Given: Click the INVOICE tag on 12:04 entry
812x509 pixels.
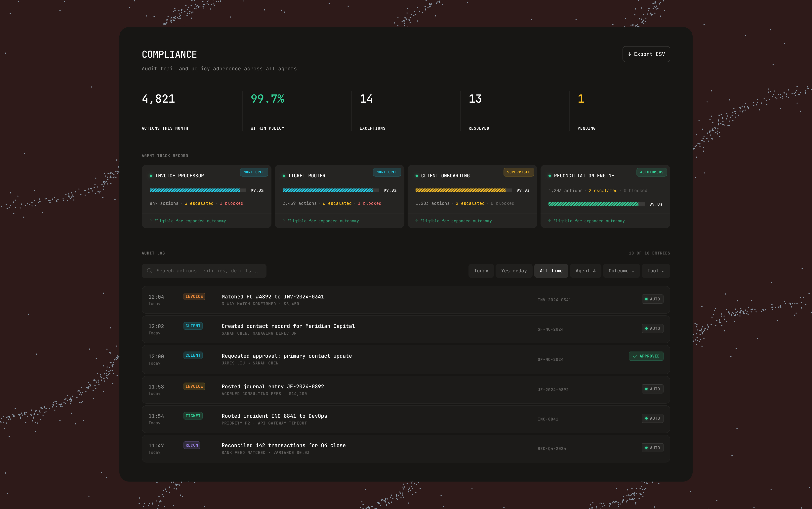Looking at the screenshot, I should pos(194,296).
